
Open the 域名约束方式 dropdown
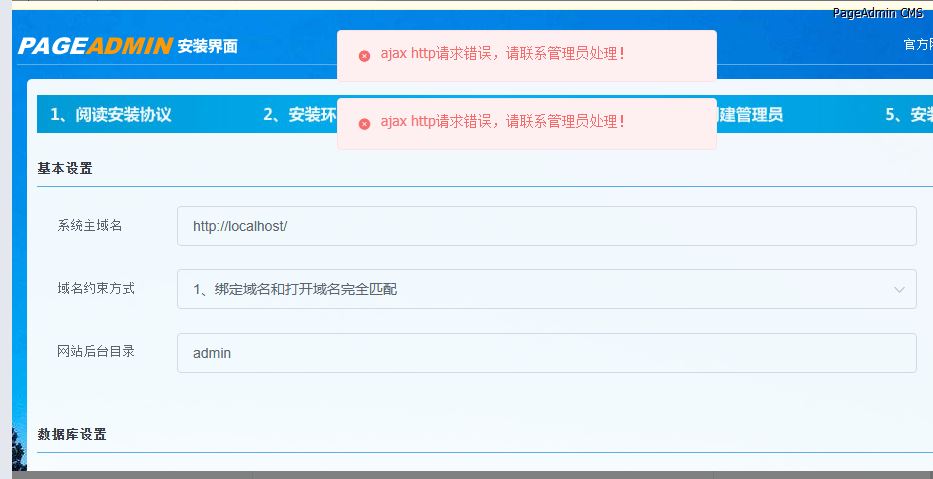click(545, 289)
